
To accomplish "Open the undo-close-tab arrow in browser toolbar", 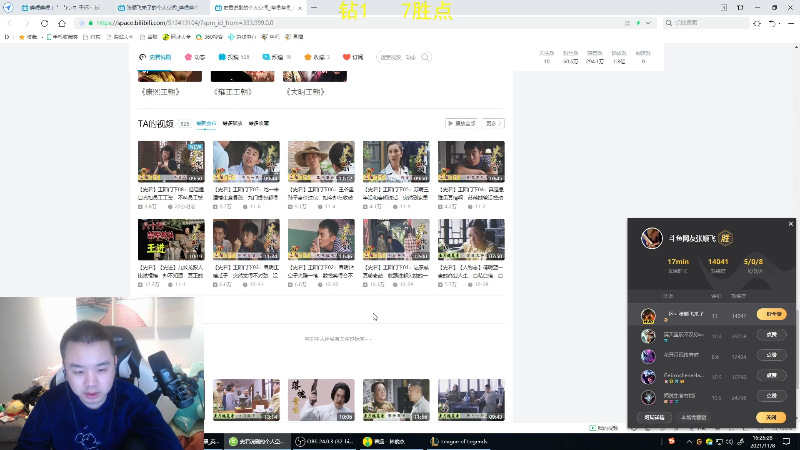I will point(772,23).
